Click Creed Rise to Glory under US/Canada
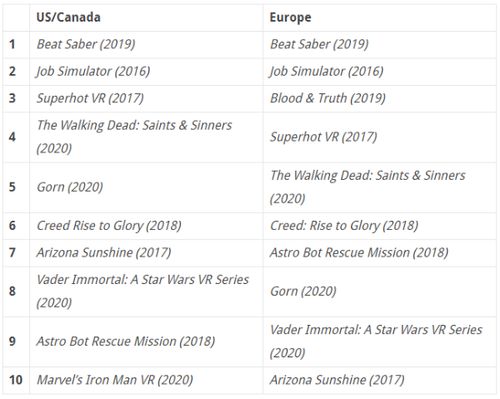The image size is (500, 399). 109,226
